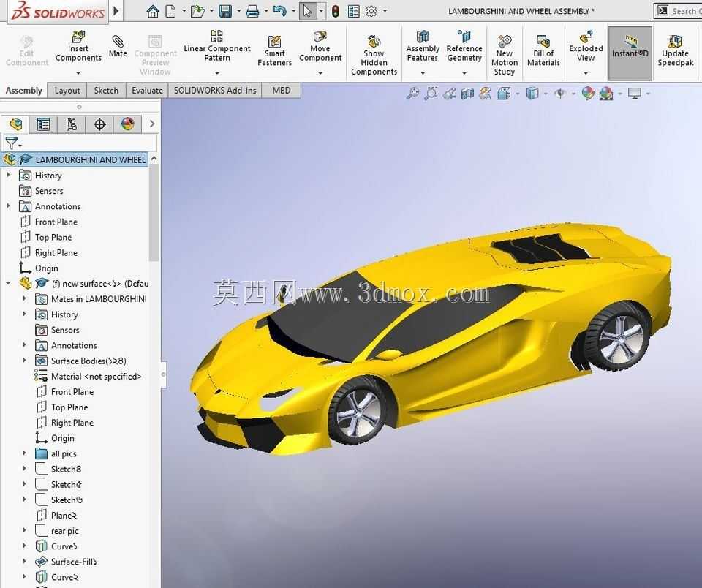The height and width of the screenshot is (588, 702).
Task: Open Display Style cube in view toolbar
Action: click(532, 94)
